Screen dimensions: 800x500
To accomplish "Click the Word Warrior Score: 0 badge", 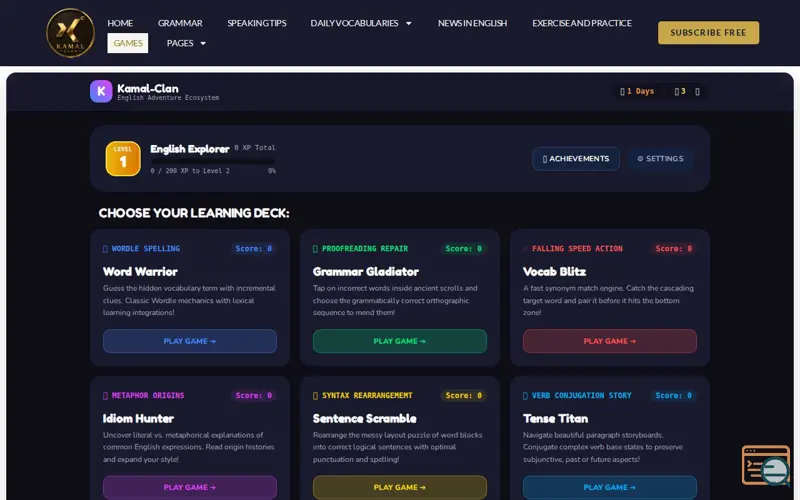I will [x=254, y=248].
